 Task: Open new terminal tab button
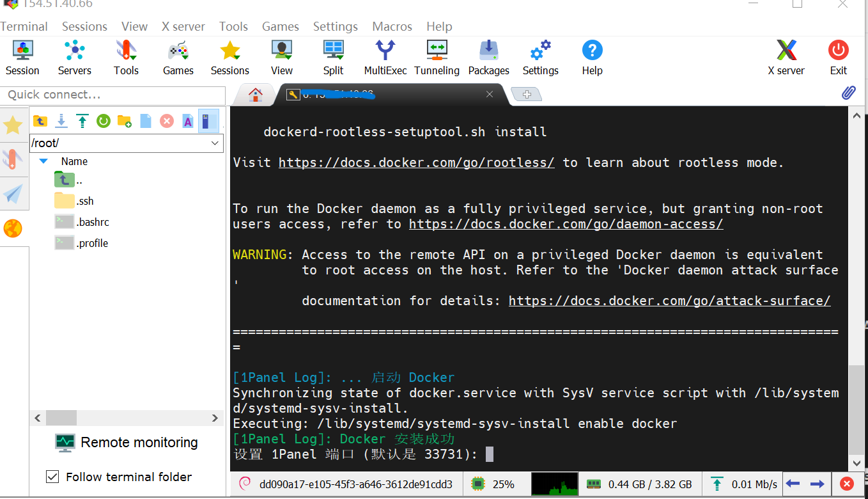pyautogui.click(x=527, y=95)
